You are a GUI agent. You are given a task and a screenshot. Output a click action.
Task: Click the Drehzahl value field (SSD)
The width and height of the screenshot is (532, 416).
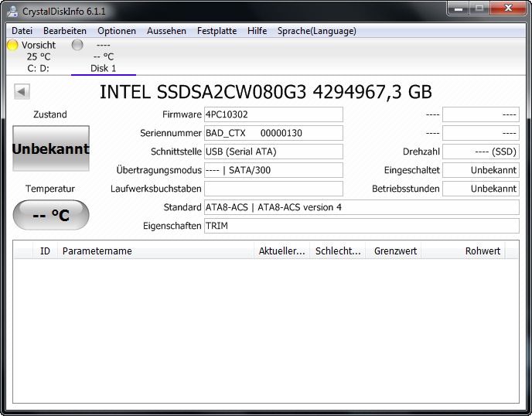(481, 152)
